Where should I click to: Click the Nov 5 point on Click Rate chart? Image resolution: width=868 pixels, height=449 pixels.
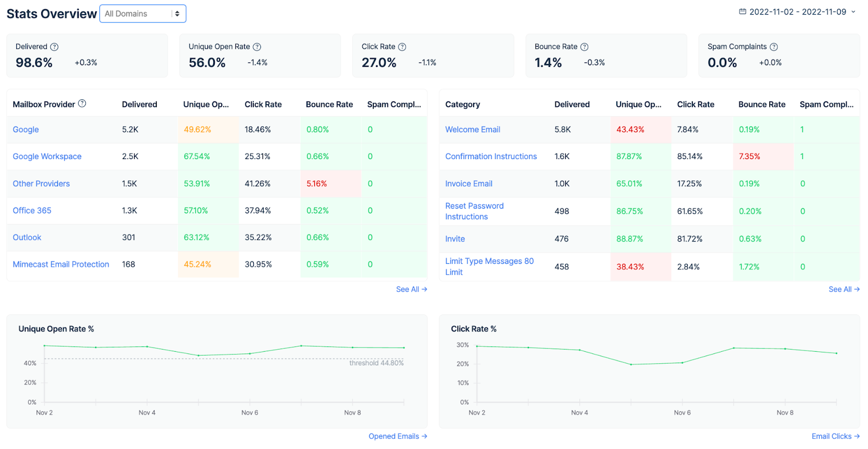631,364
